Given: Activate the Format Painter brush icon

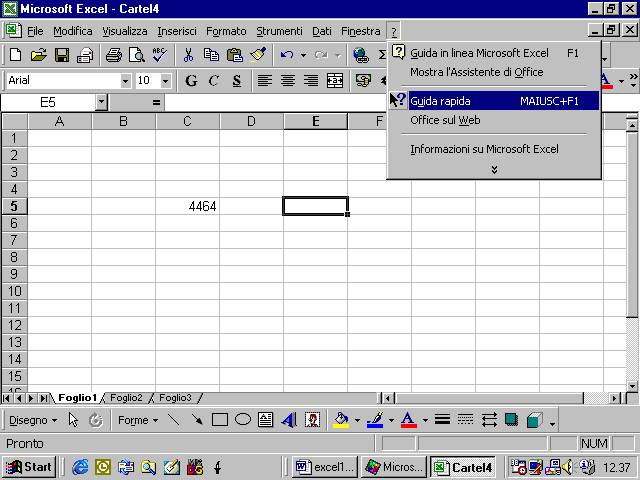Looking at the screenshot, I should pos(258,55).
